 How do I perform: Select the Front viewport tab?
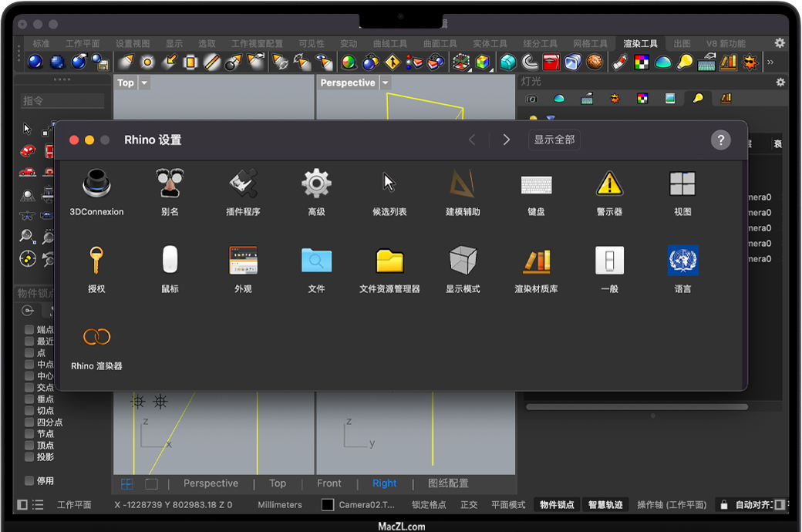[329, 483]
